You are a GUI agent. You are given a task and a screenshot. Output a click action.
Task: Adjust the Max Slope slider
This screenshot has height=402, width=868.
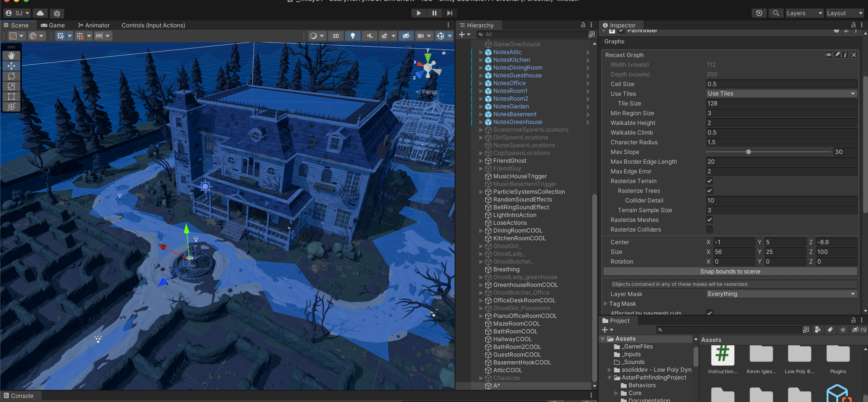(748, 152)
